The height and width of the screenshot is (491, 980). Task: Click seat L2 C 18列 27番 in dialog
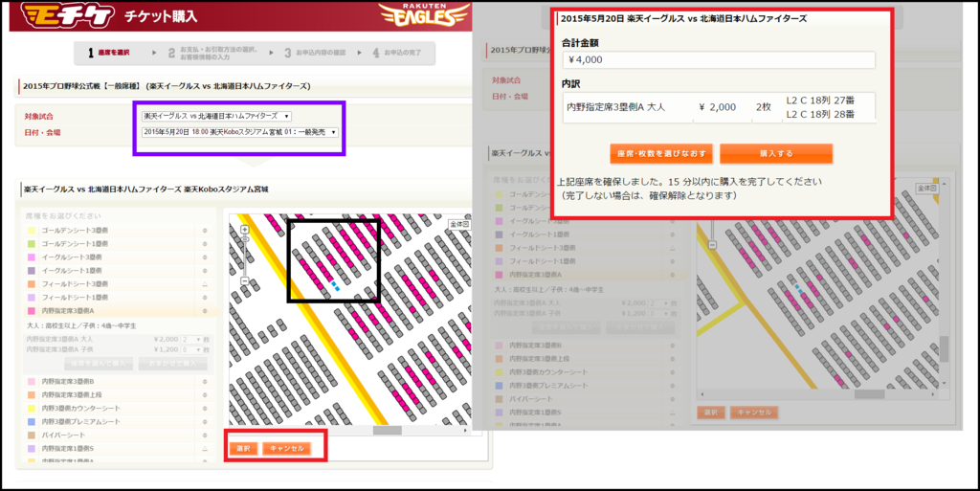pyautogui.click(x=820, y=100)
